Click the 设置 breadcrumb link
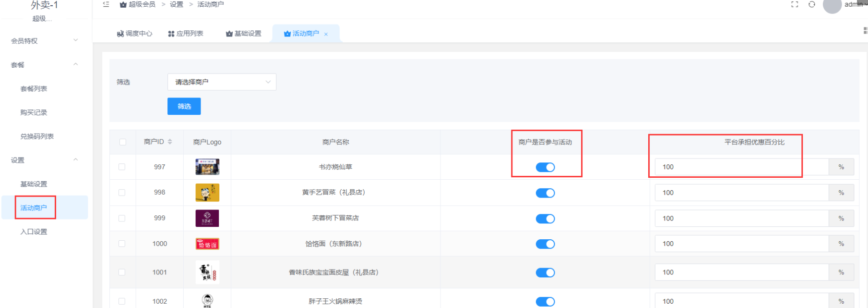868x308 pixels. (177, 4)
